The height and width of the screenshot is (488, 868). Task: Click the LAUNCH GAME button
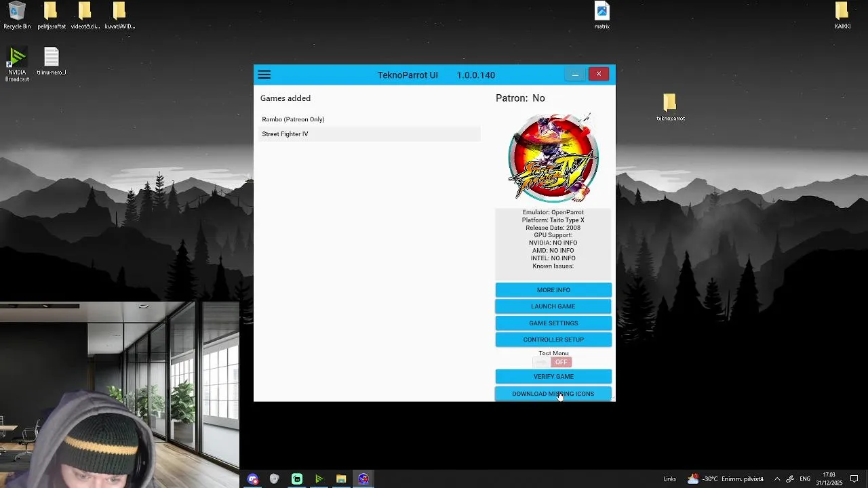point(553,306)
